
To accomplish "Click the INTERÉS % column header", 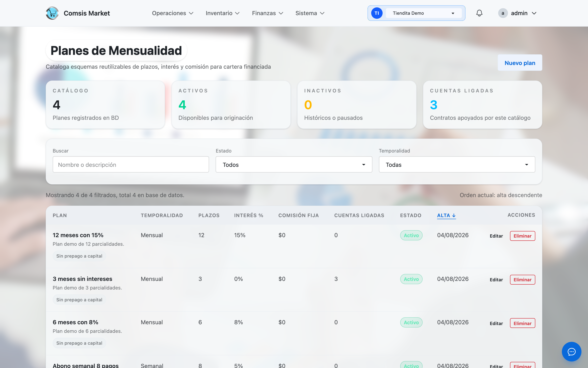I will point(249,215).
